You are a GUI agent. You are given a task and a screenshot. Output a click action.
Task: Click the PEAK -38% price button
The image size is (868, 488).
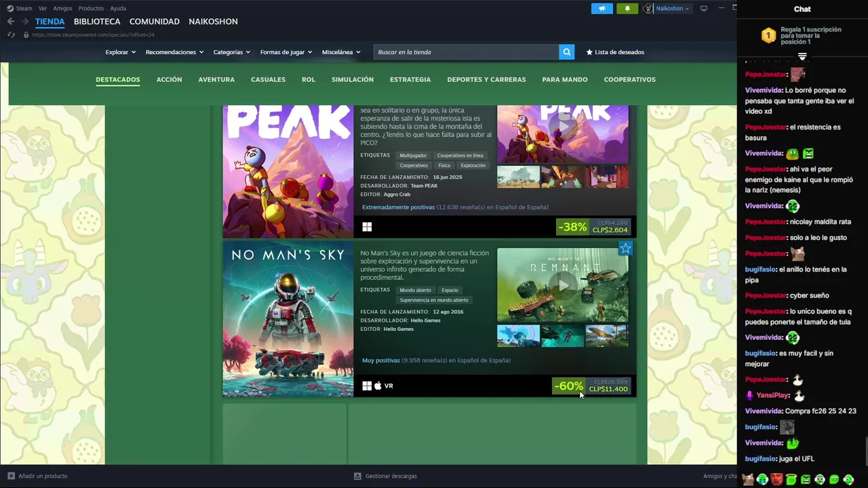click(593, 226)
